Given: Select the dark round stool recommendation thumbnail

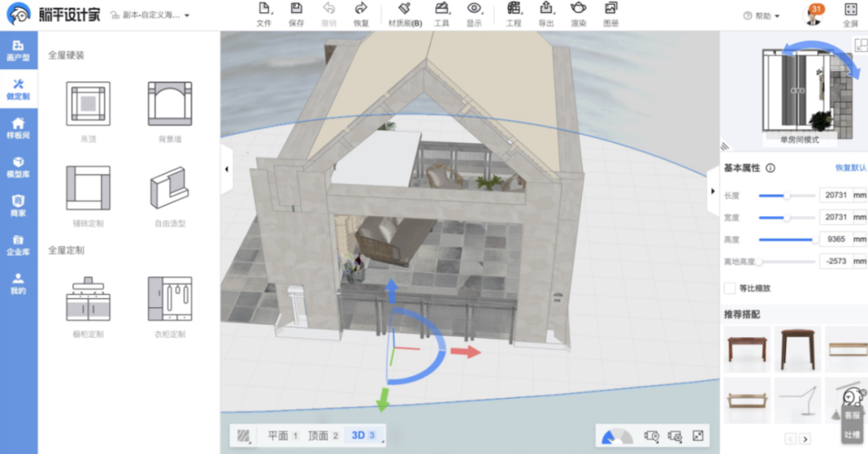Looking at the screenshot, I should pos(798,349).
